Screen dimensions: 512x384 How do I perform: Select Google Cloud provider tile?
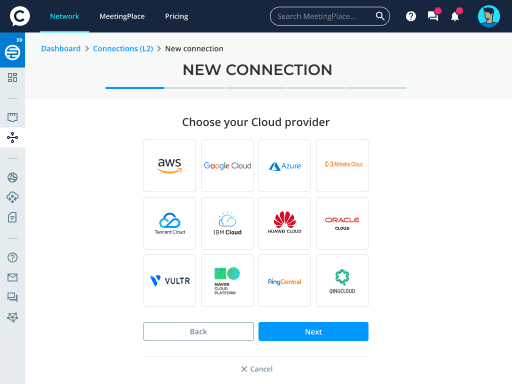click(x=227, y=166)
